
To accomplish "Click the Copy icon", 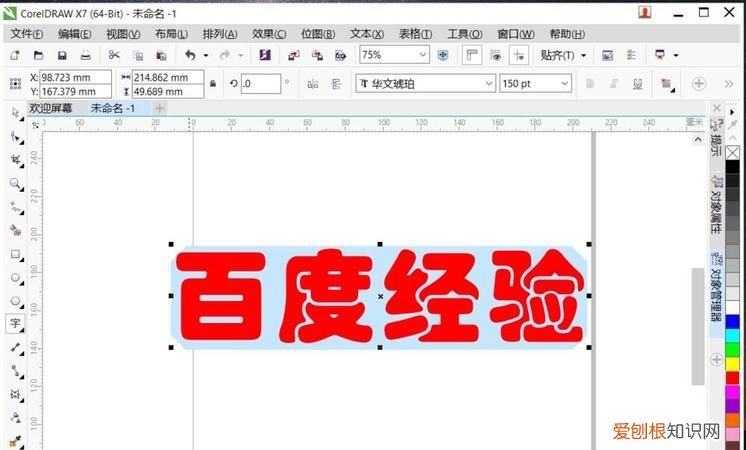I will [x=138, y=56].
